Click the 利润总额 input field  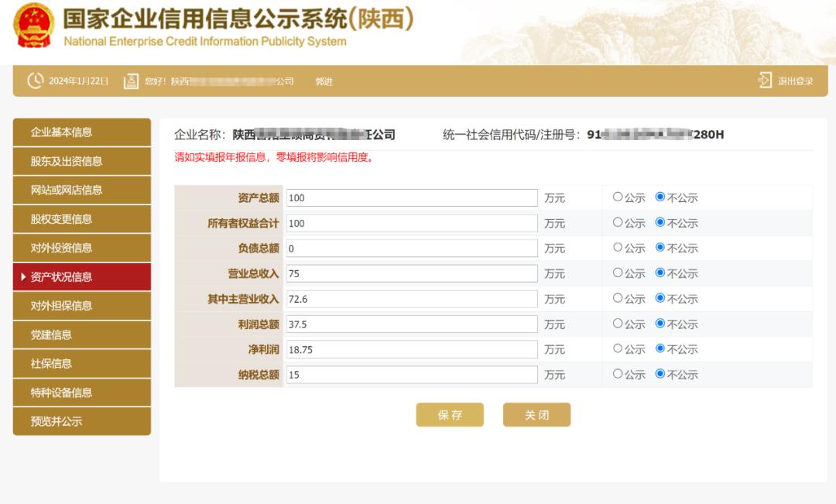point(412,324)
